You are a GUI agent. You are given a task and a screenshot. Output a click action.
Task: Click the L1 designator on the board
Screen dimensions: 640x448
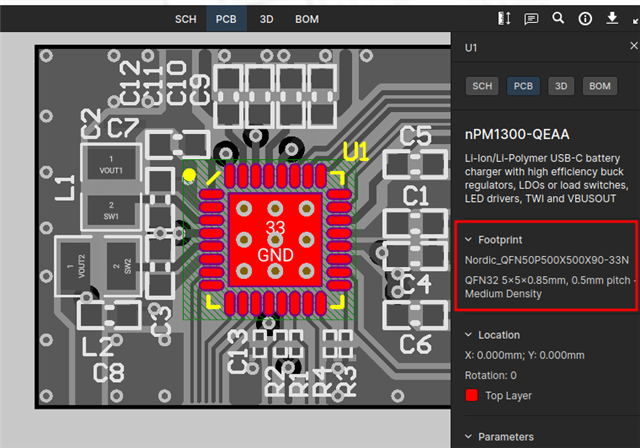point(65,188)
